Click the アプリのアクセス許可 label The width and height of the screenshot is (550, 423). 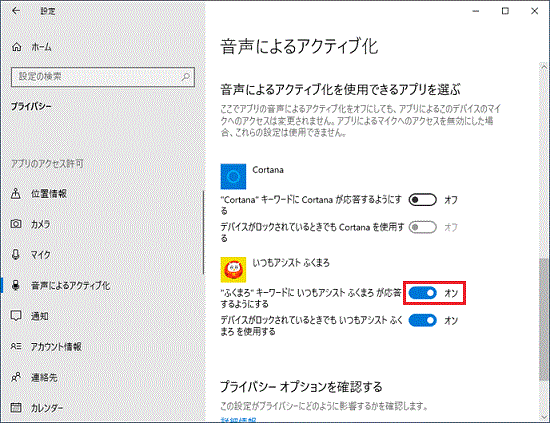point(47,164)
